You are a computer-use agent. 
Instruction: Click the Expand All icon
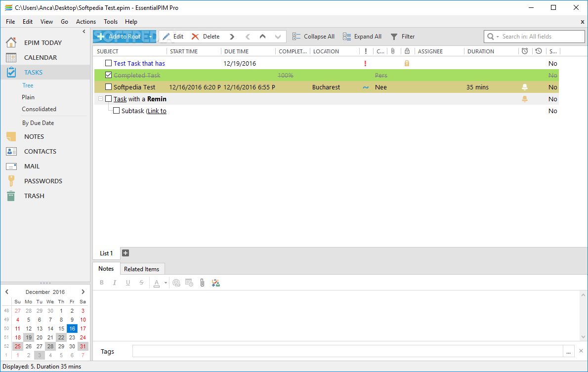[347, 37]
